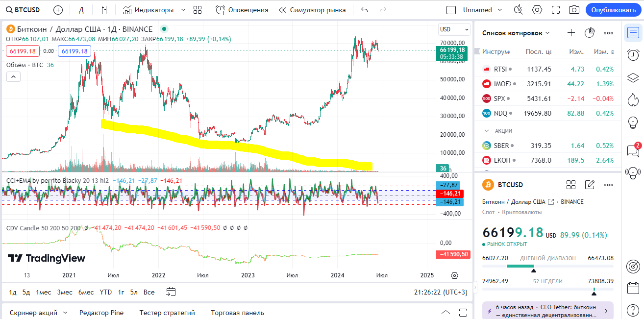This screenshot has height=319, width=644.
Task: Select the NDQ row in watchlist
Action: coord(548,113)
